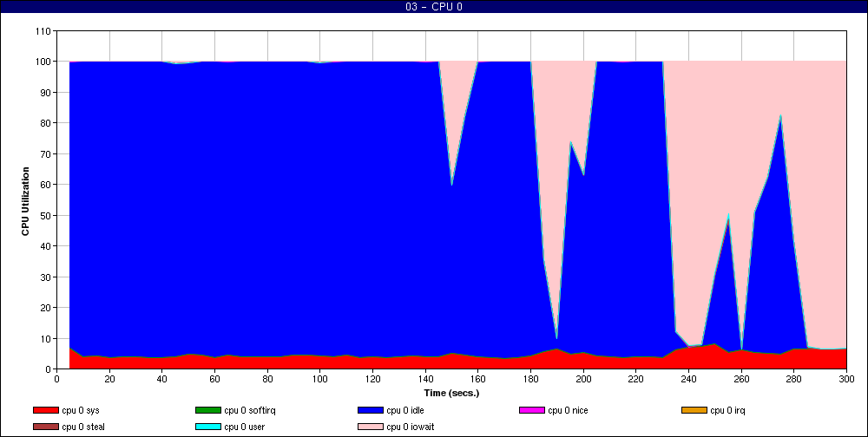The image size is (868, 437).
Task: Click the pink cpu 0 iowait legend swatch
Action: tap(371, 427)
